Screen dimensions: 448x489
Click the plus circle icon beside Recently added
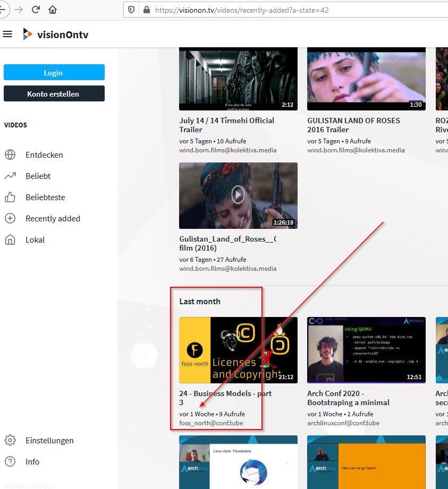10,218
